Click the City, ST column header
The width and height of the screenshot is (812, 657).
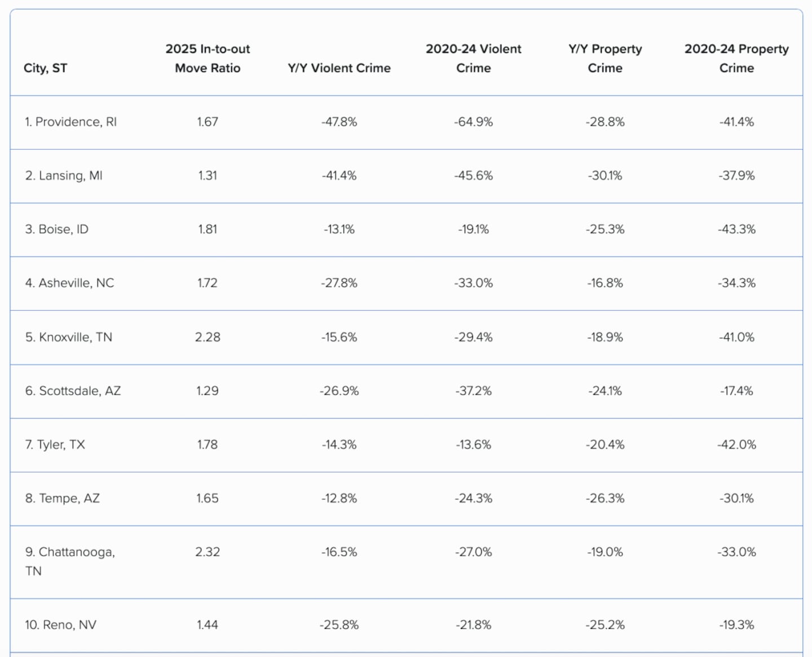point(45,68)
